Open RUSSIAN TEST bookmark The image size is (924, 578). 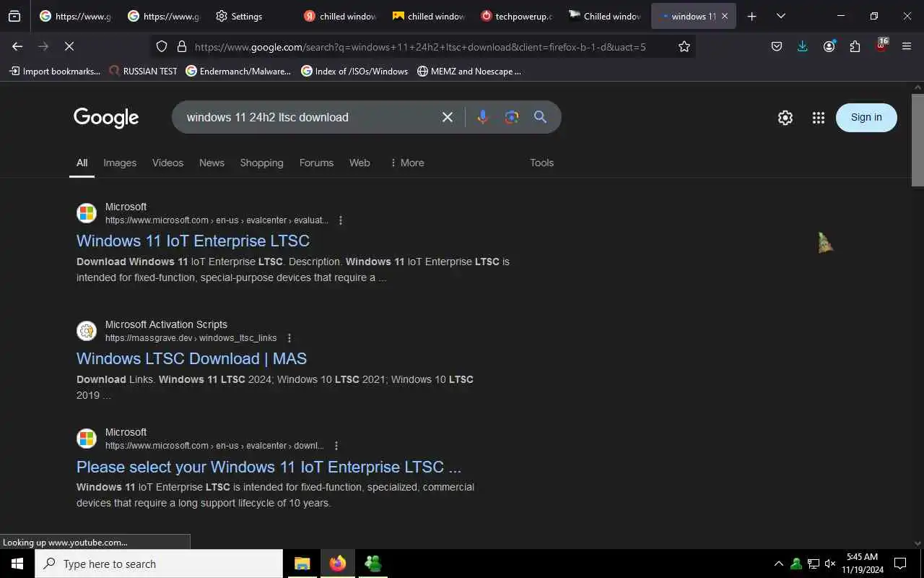(x=143, y=71)
